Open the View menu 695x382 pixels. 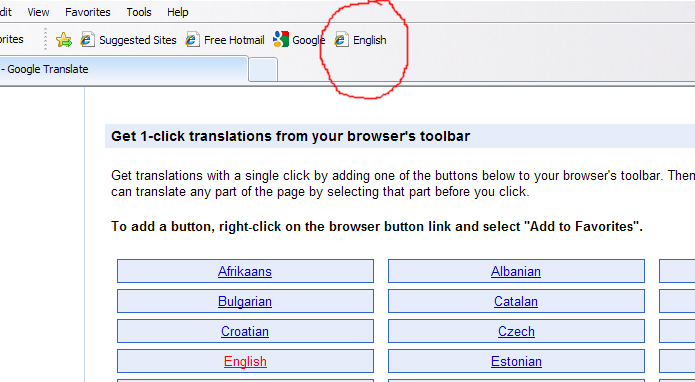click(x=38, y=12)
